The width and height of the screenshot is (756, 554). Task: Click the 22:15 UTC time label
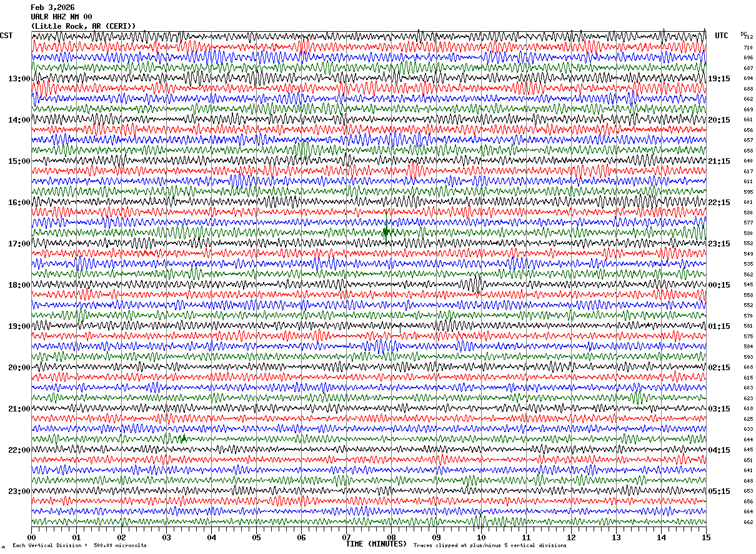point(719,203)
